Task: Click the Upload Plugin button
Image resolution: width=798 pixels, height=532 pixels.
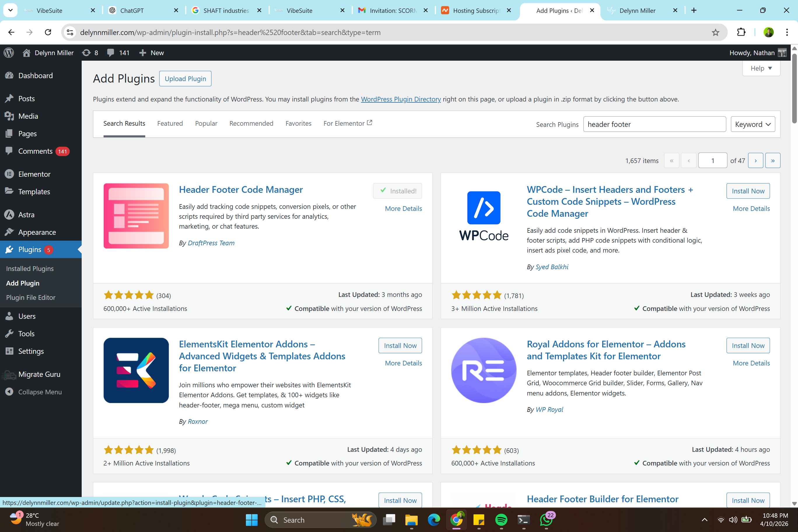Action: 185,79
